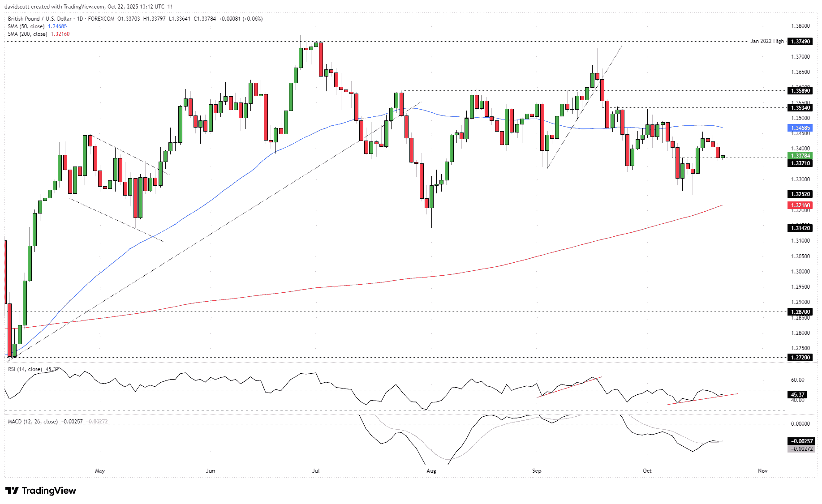Click the 1.35890 resistance level label
Image resolution: width=822 pixels, height=504 pixels.
pos(800,91)
